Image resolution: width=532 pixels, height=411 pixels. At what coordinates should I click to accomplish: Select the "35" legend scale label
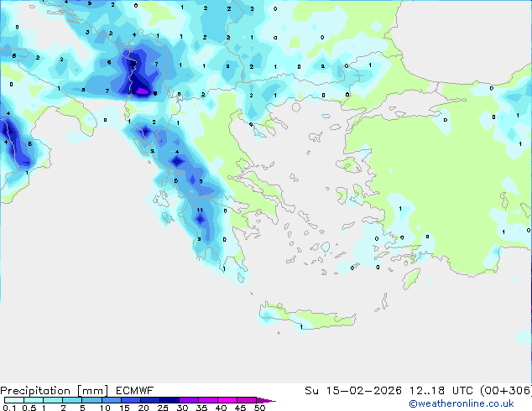coord(201,408)
